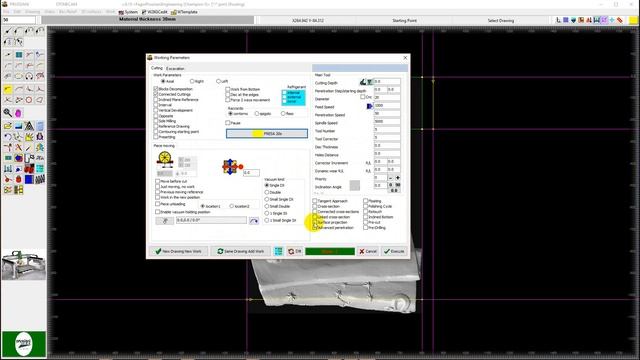Click the Spindle Speed input field

387,122
